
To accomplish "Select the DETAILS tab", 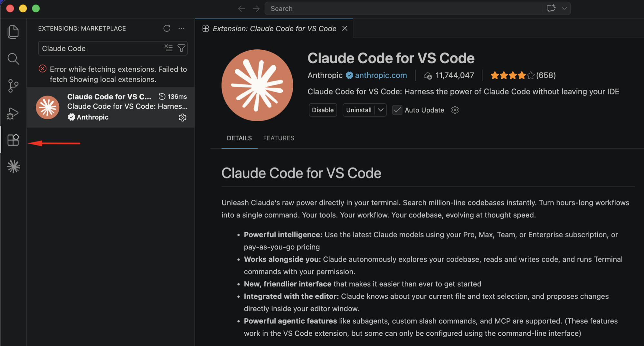I will [239, 138].
